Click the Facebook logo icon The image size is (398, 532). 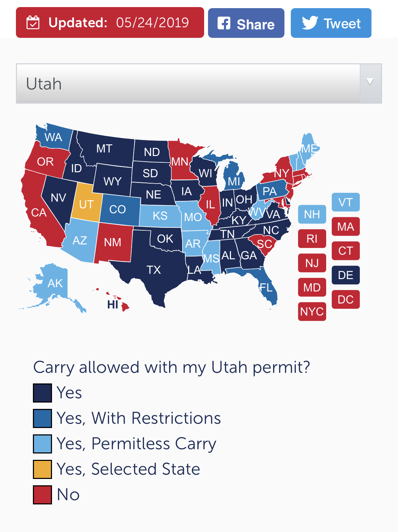click(224, 23)
